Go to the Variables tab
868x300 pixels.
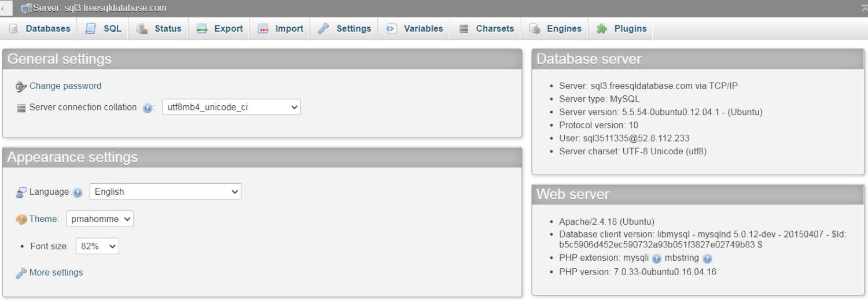[423, 28]
